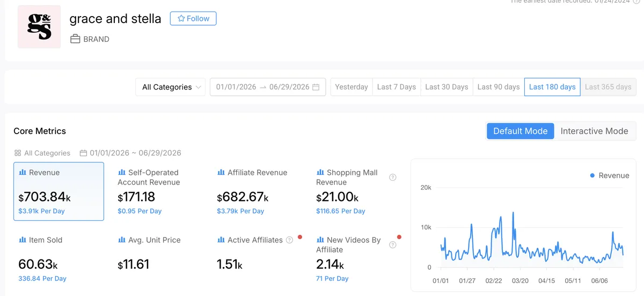The height and width of the screenshot is (296, 644).
Task: Click the star icon in Follow button
Action: click(181, 18)
